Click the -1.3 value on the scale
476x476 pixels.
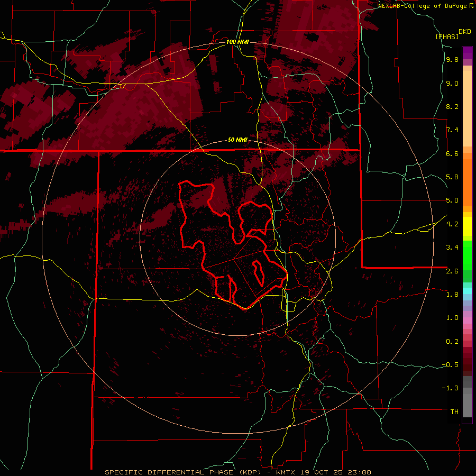450,388
